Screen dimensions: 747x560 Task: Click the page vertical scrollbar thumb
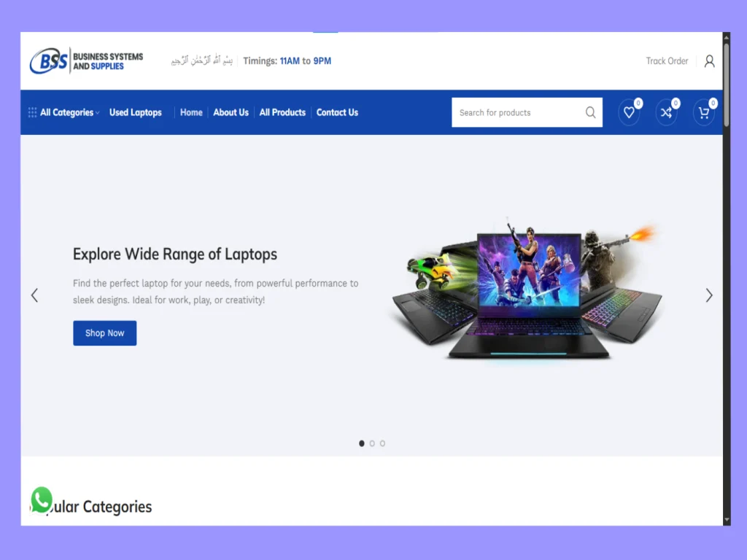(727, 85)
